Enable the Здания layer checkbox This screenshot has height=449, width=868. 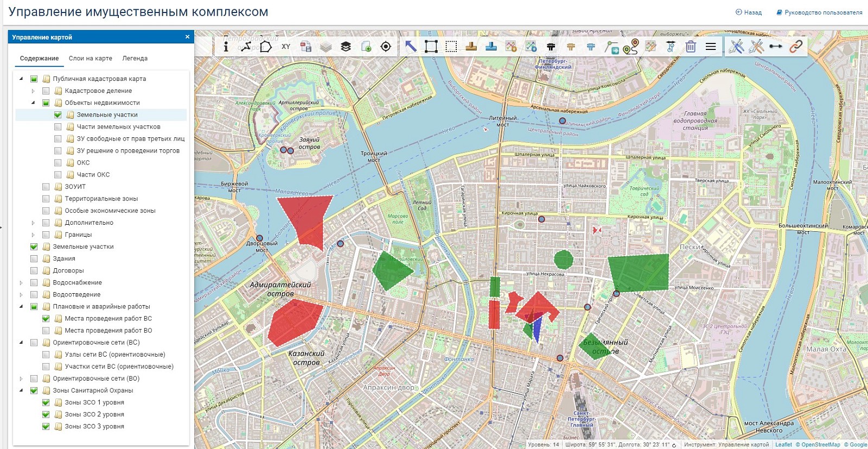tap(34, 258)
